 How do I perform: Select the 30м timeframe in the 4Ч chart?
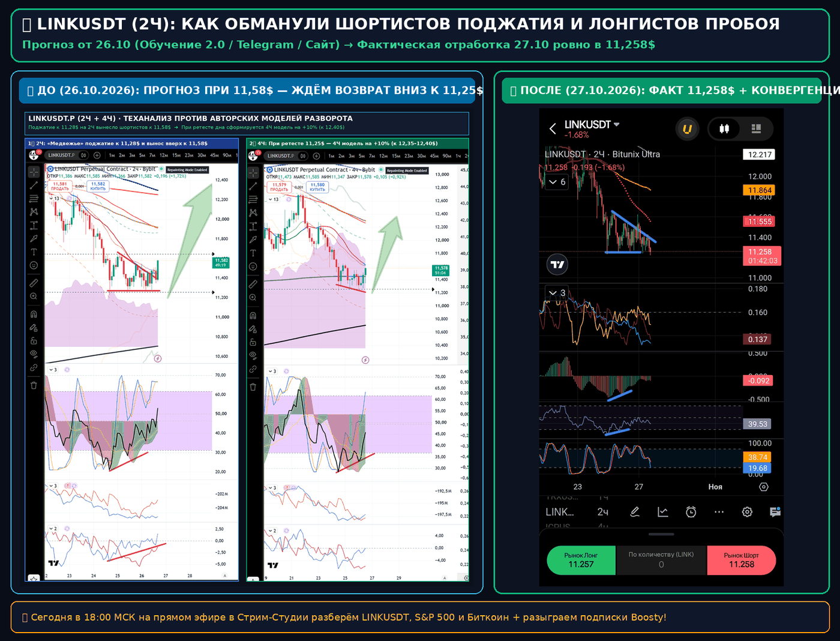tap(421, 156)
